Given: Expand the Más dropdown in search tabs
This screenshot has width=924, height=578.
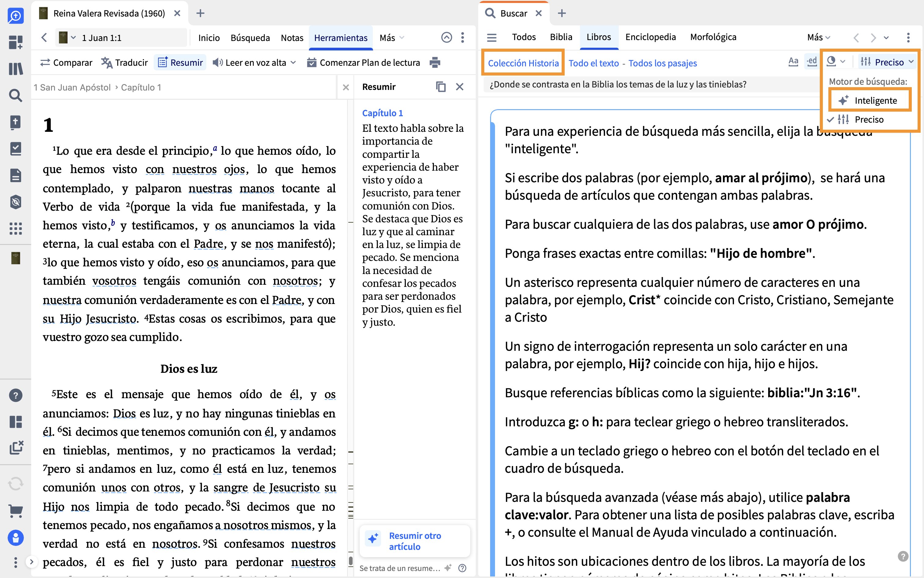Looking at the screenshot, I should [819, 37].
